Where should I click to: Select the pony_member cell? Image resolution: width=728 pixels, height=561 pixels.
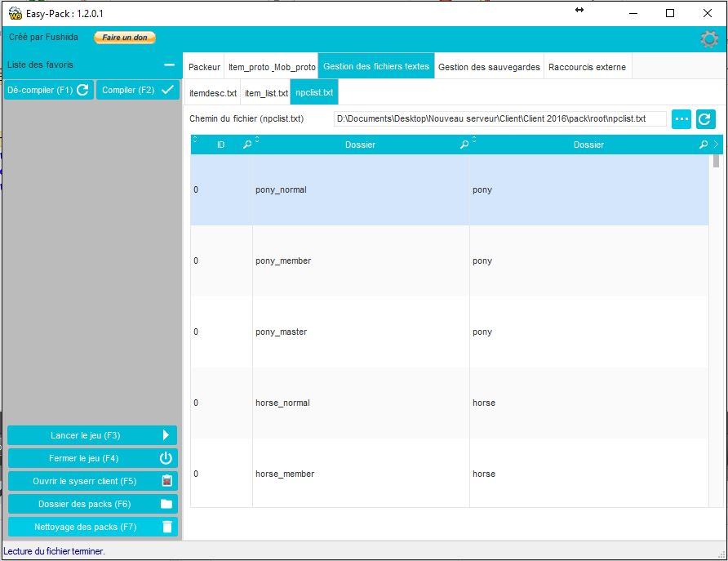361,260
